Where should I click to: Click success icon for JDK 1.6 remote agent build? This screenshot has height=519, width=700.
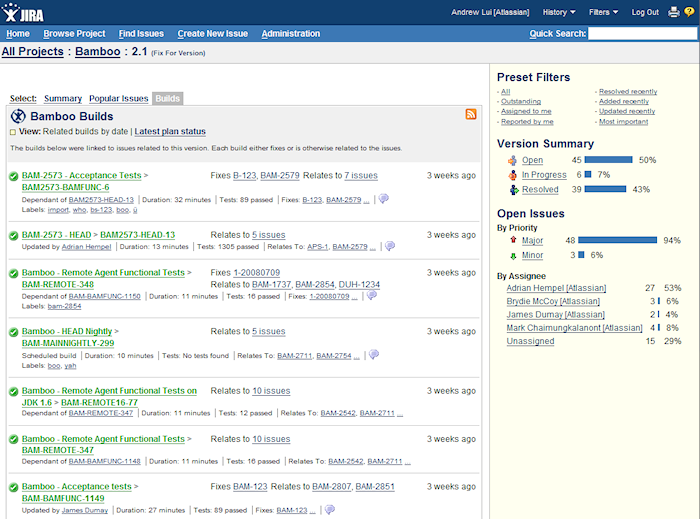click(13, 391)
